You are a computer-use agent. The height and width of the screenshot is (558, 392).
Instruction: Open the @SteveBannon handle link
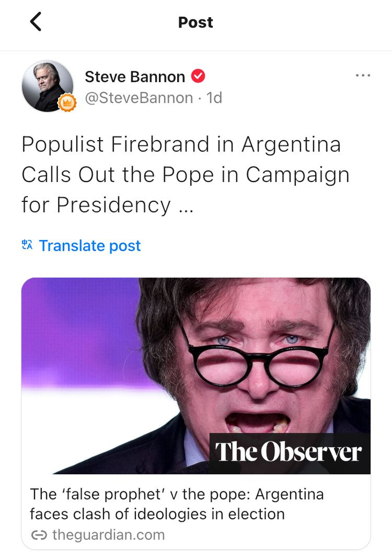(139, 98)
